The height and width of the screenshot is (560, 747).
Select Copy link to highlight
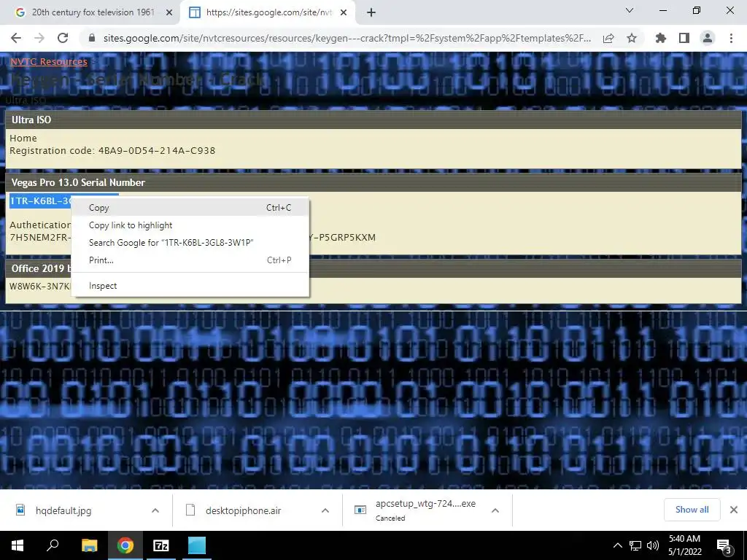pos(190,225)
